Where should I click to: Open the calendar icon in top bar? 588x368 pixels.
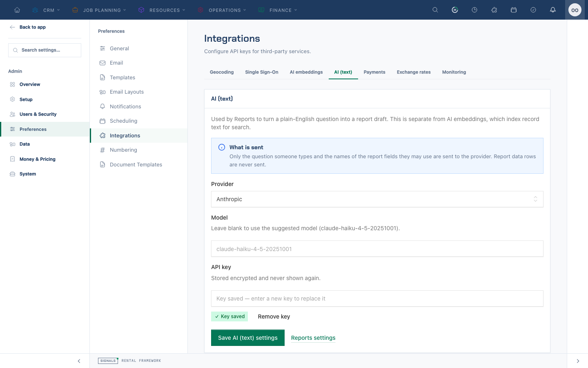(514, 10)
